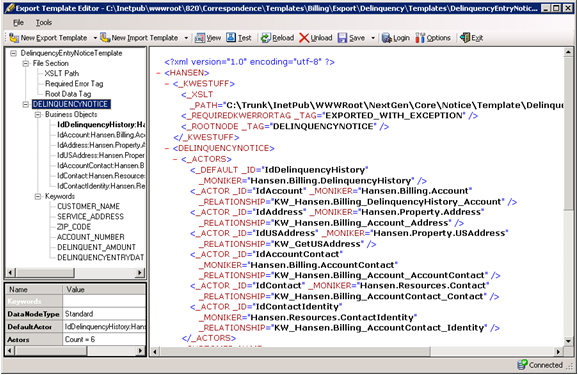Select the Required Error Tag item

tap(74, 84)
